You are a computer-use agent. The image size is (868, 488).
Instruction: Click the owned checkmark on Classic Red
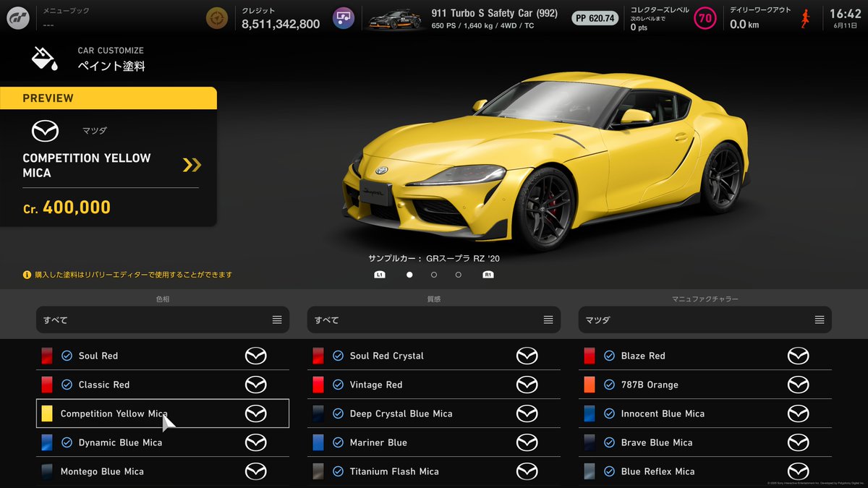coord(67,385)
